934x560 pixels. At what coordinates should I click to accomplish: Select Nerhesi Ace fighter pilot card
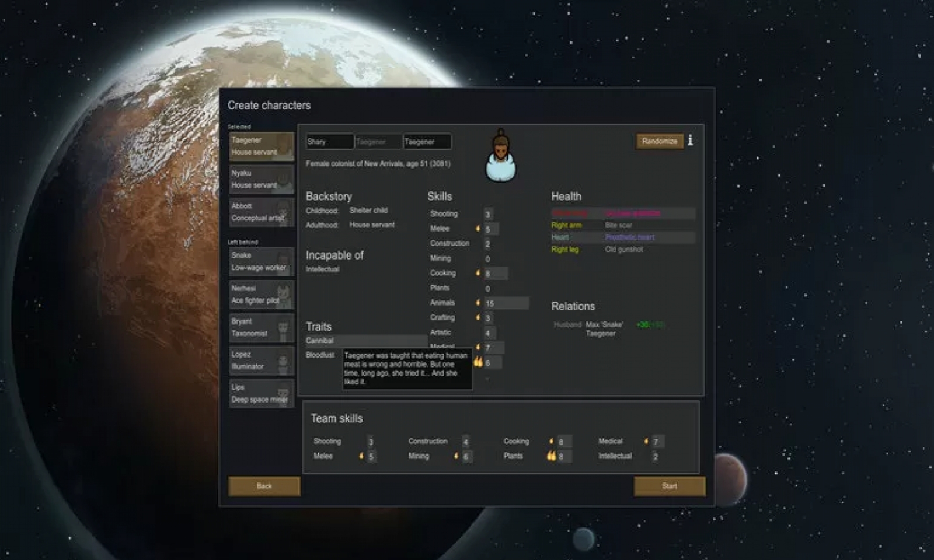point(262,295)
